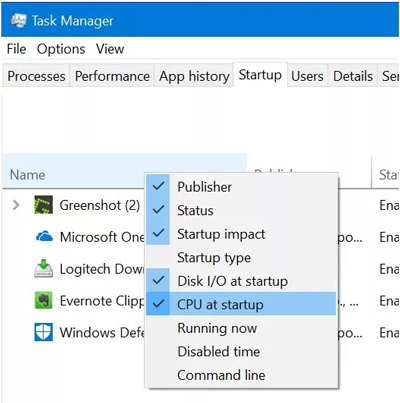Click the Task Manager title bar icon
The height and width of the screenshot is (403, 400).
click(x=18, y=21)
